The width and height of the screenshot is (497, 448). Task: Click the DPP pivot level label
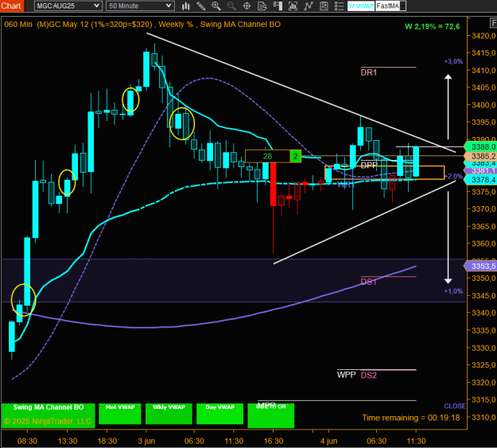coord(369,165)
